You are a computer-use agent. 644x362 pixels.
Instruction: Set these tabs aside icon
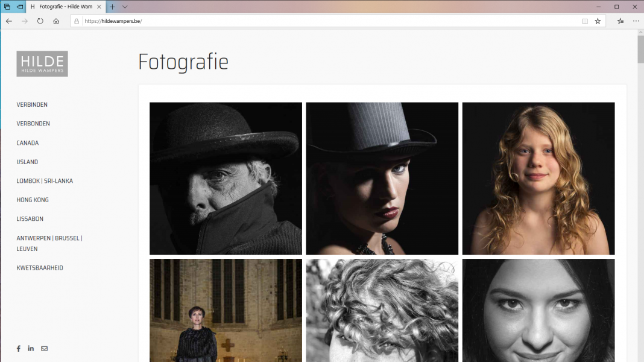[20, 7]
